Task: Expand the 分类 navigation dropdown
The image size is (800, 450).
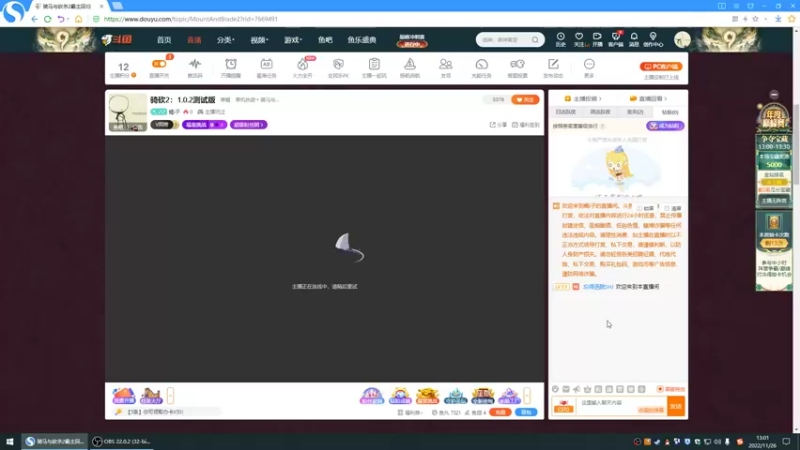Action: click(x=226, y=40)
